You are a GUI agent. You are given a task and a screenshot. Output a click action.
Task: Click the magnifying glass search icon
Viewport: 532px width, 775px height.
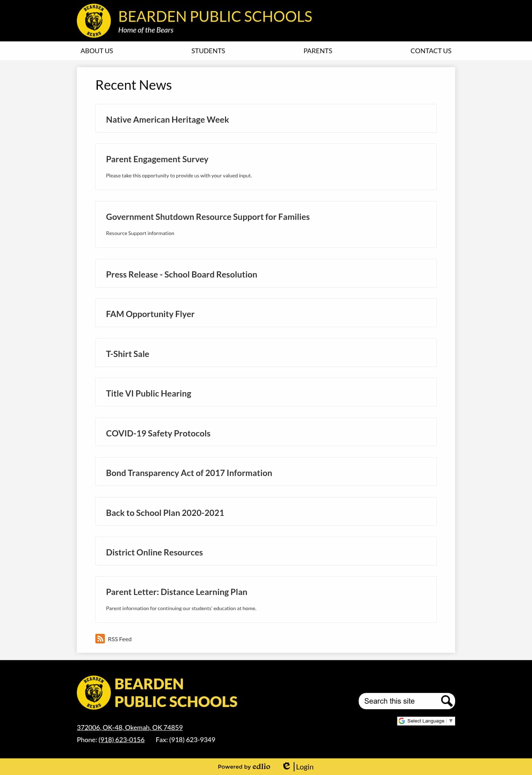(446, 701)
